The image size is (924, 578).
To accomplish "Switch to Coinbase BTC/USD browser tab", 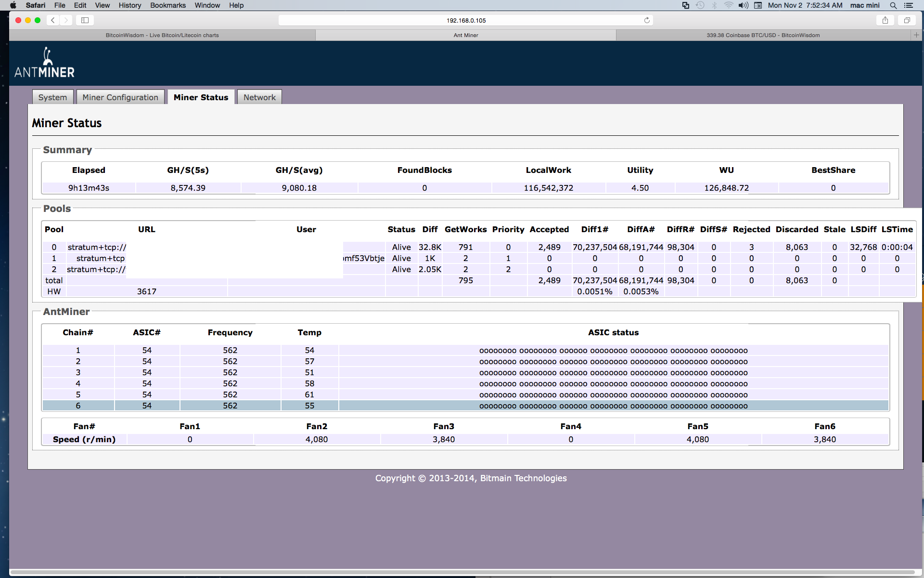I will click(763, 35).
